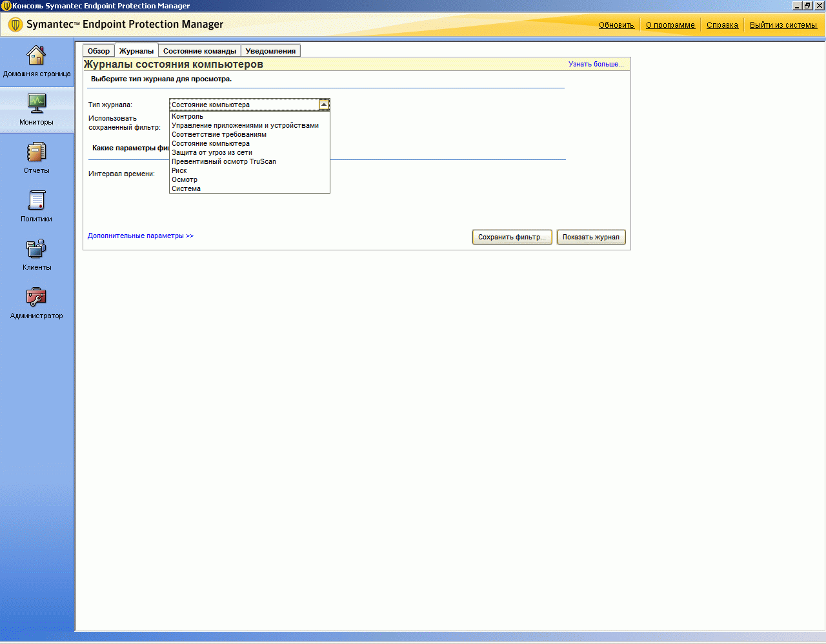Click the Symantec Endpoint Protection Manager title
This screenshot has height=644, width=826.
pos(125,25)
